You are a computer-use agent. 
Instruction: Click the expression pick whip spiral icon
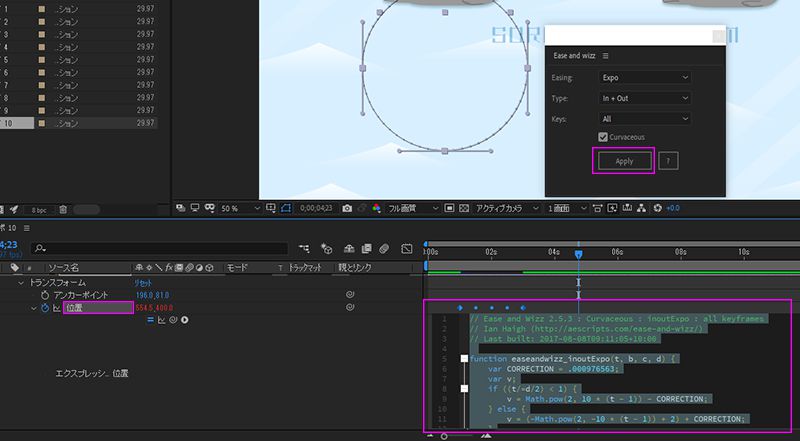(173, 320)
